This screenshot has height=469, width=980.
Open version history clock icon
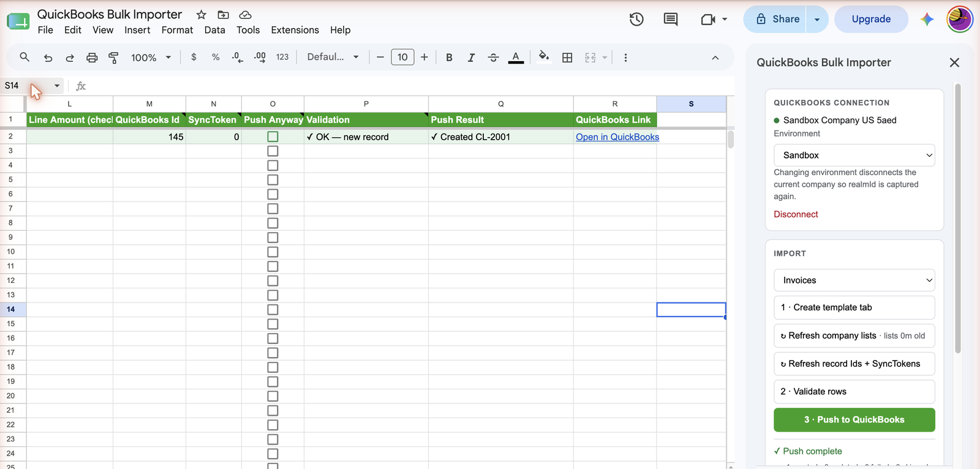click(636, 20)
